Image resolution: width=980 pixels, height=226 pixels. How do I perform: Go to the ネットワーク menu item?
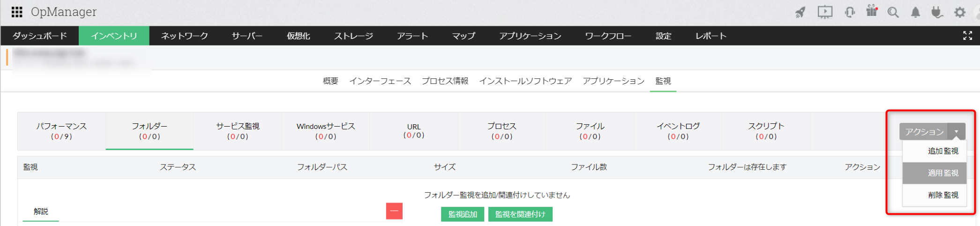point(184,36)
